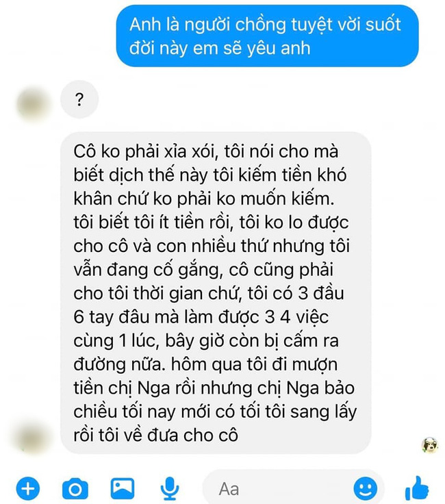
Task: Open the plus more-actions menu
Action: pos(28,489)
